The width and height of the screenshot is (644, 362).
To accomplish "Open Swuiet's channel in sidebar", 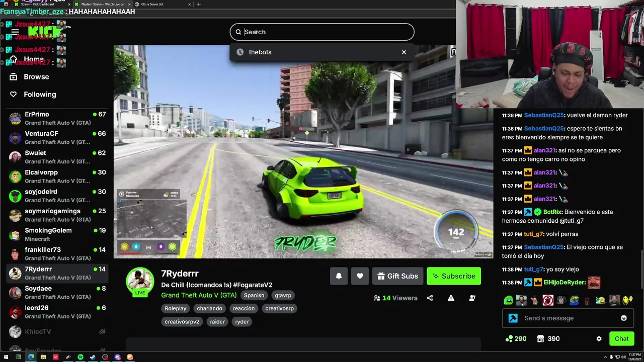I will point(57,157).
